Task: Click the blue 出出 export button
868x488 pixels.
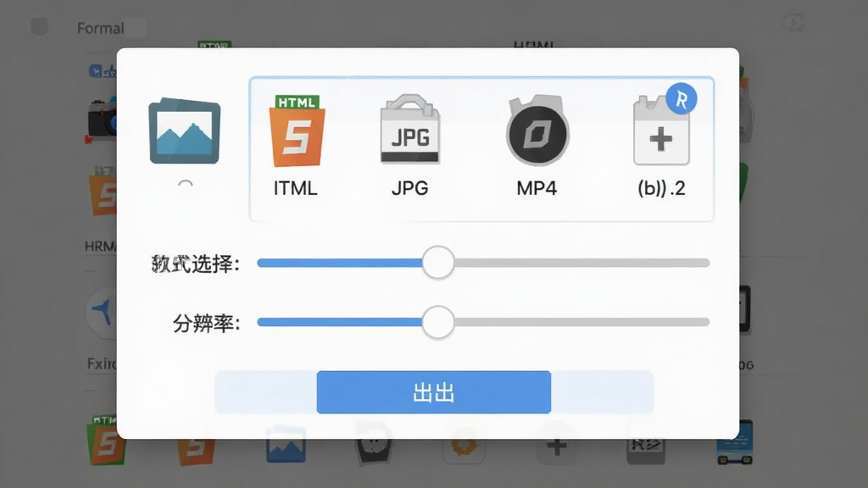Action: tap(433, 392)
